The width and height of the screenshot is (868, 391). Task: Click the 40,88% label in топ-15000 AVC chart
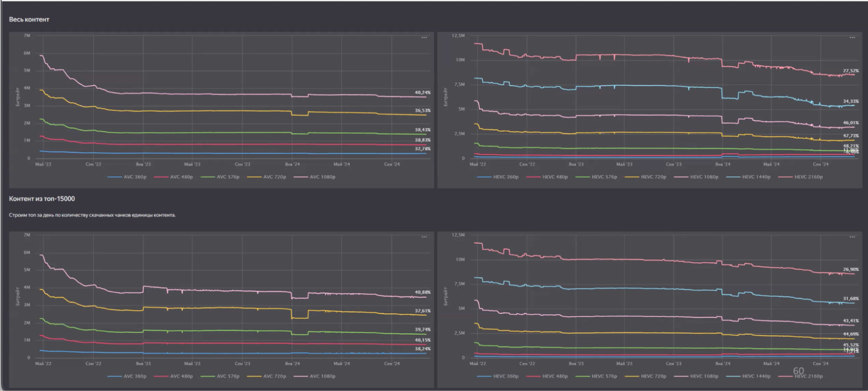coord(422,292)
